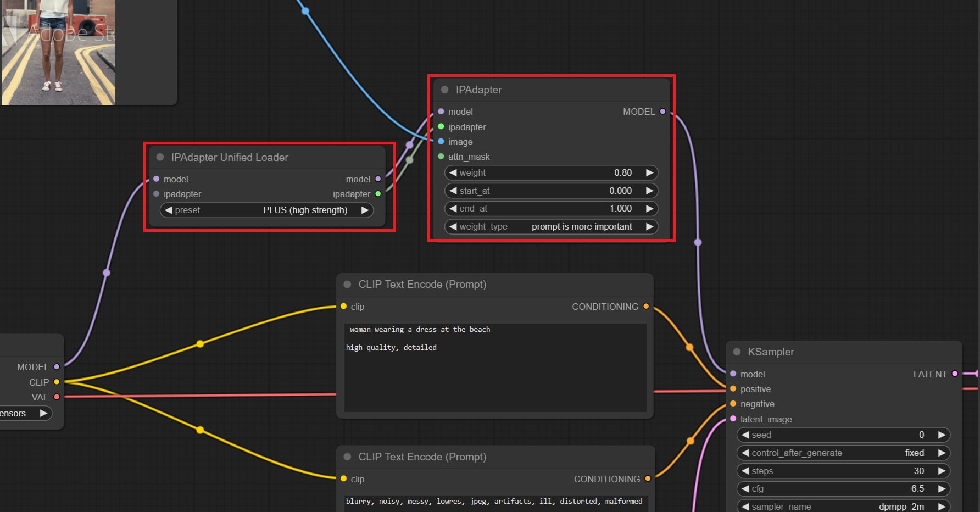The width and height of the screenshot is (980, 512).
Task: Increase the cfg value using its right arrow
Action: [x=942, y=488]
